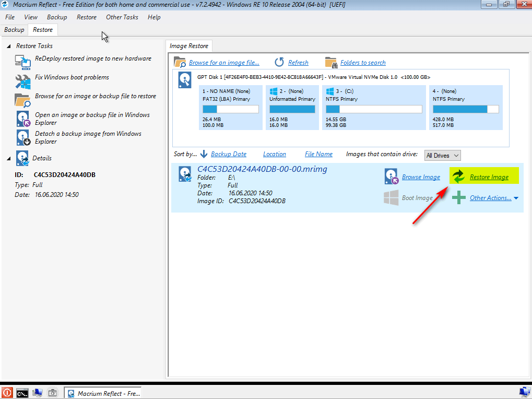
Task: Click the folder icon beside Browse for an image or backup file to restore
Action: 23,100
